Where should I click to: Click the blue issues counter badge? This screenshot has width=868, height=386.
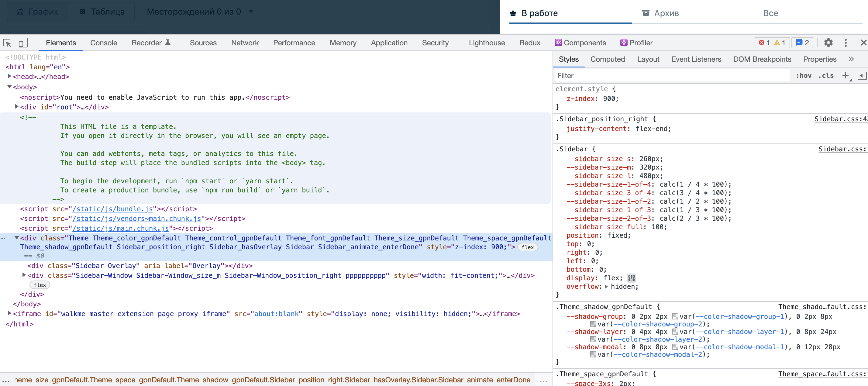point(802,43)
